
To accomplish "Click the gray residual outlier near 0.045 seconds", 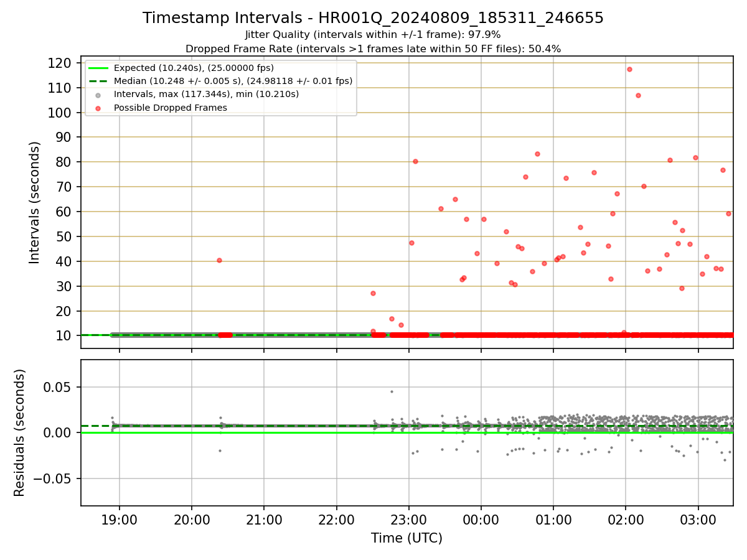I will pos(392,391).
